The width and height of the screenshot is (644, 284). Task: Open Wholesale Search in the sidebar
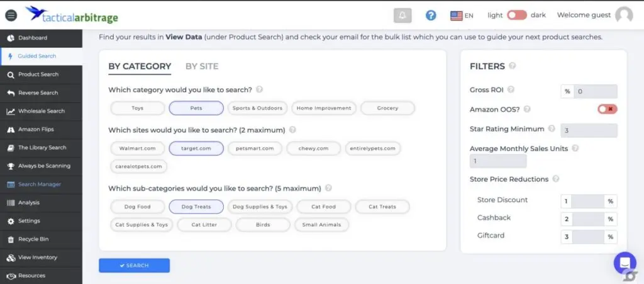41,111
